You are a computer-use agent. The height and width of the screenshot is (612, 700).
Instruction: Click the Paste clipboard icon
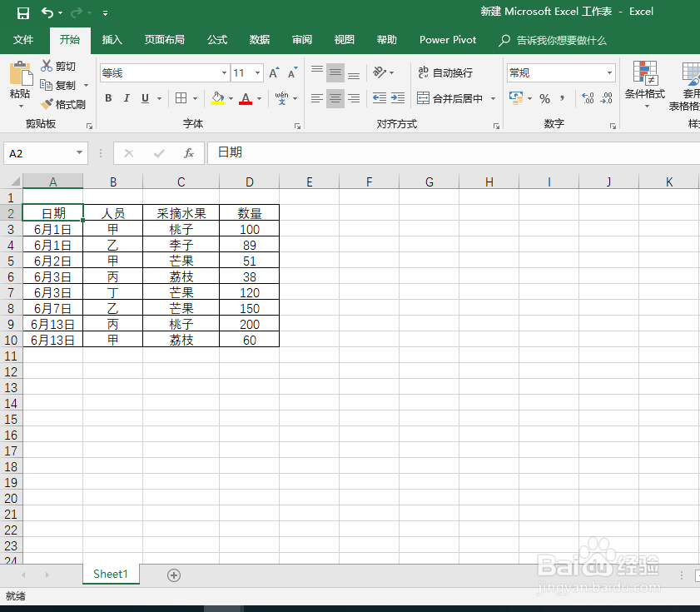[21, 73]
